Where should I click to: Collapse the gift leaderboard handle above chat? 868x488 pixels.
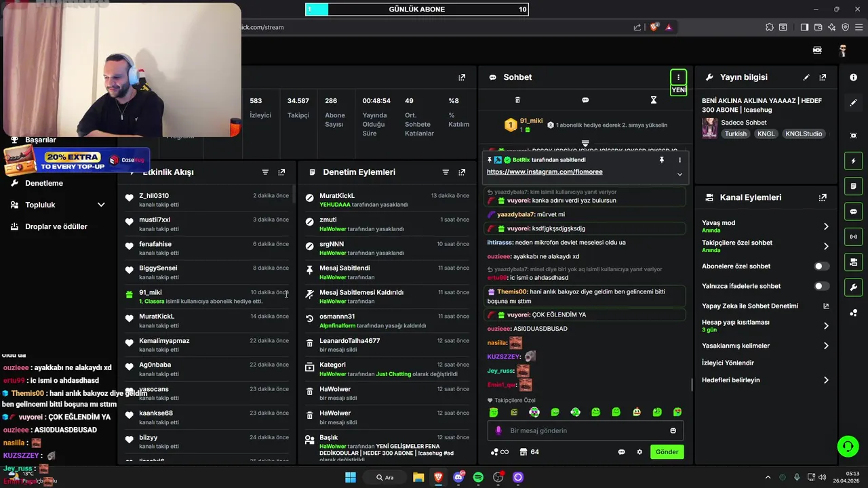(x=585, y=144)
